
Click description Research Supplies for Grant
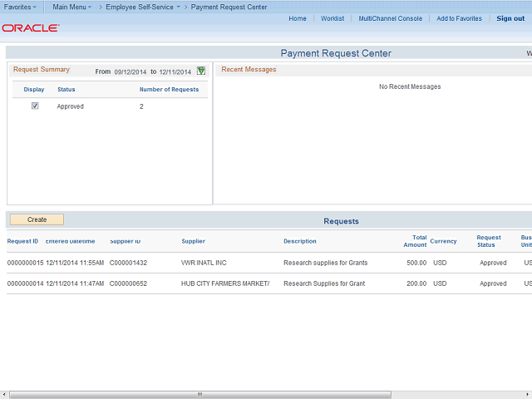tap(324, 283)
